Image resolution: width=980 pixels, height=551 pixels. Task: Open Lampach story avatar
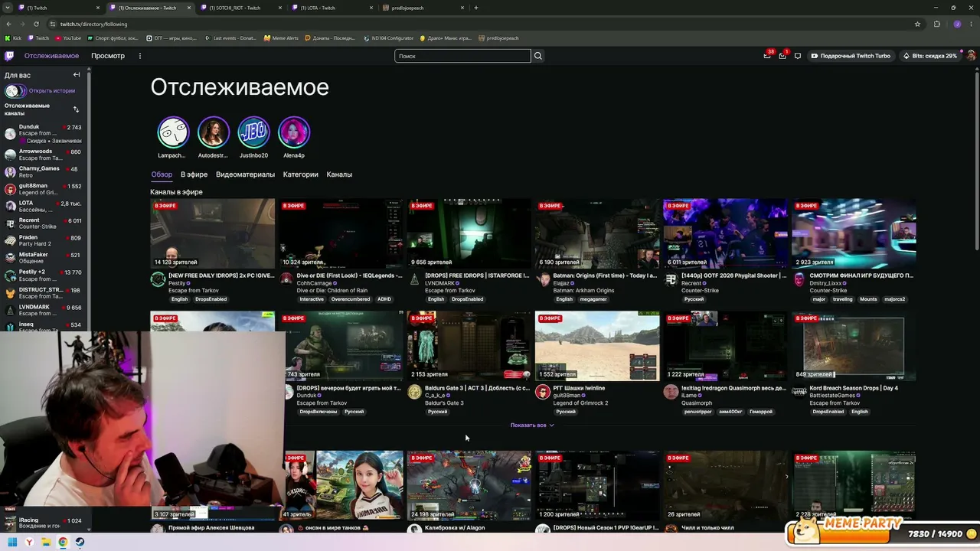point(173,132)
